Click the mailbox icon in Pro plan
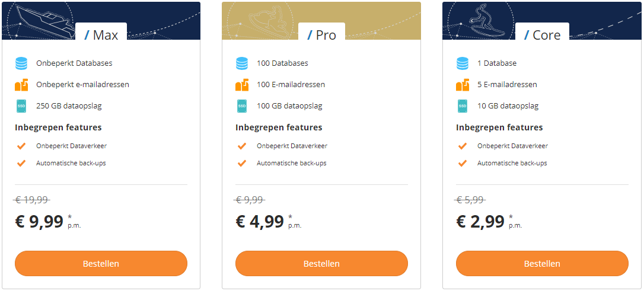This screenshot has height=291, width=644. (x=242, y=85)
